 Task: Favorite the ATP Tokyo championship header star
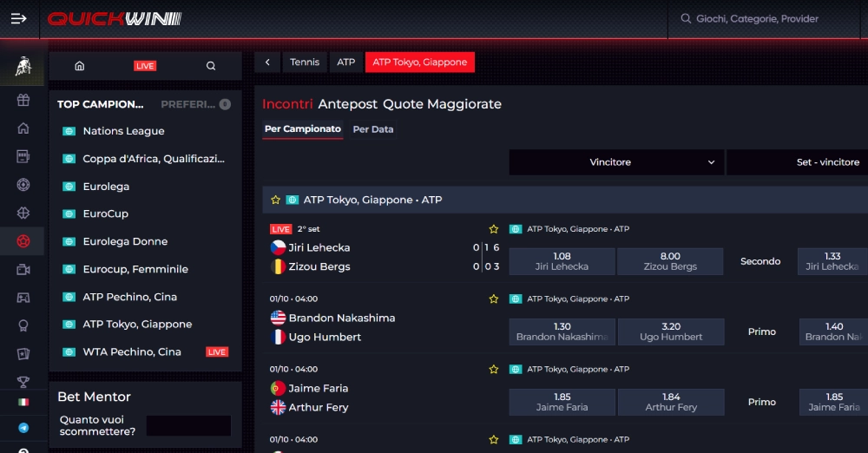pyautogui.click(x=275, y=200)
